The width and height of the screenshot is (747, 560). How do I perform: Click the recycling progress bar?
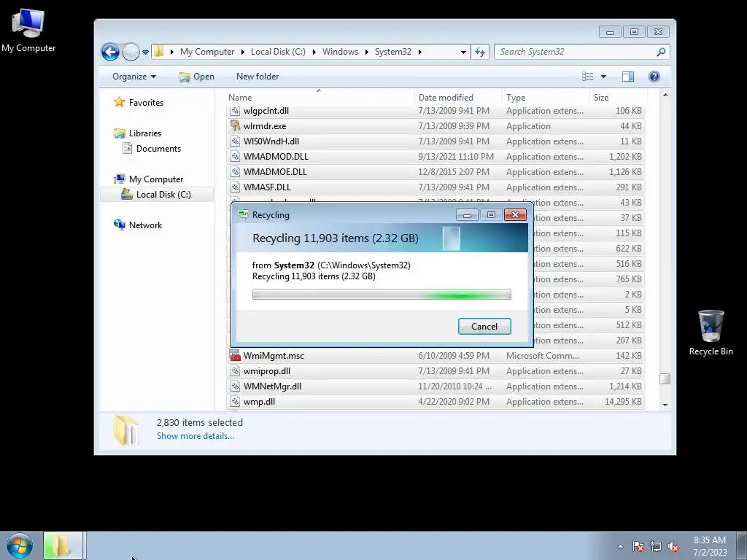click(x=382, y=295)
